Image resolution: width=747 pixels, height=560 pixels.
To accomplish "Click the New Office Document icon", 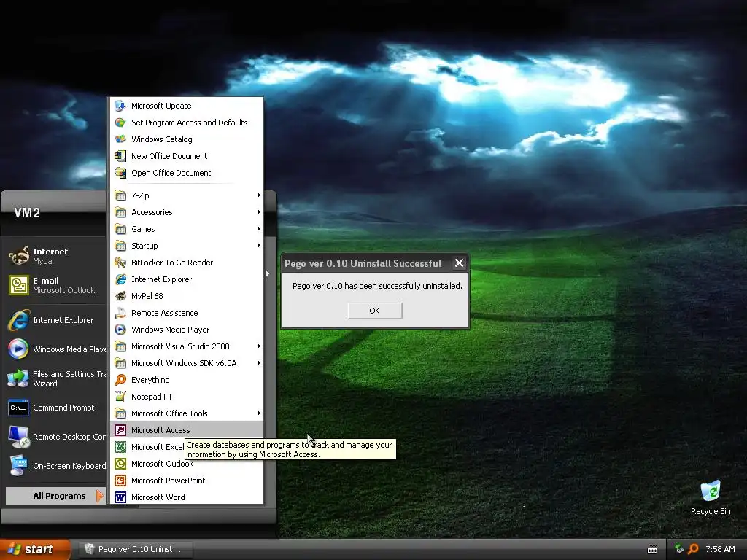I will pos(120,156).
